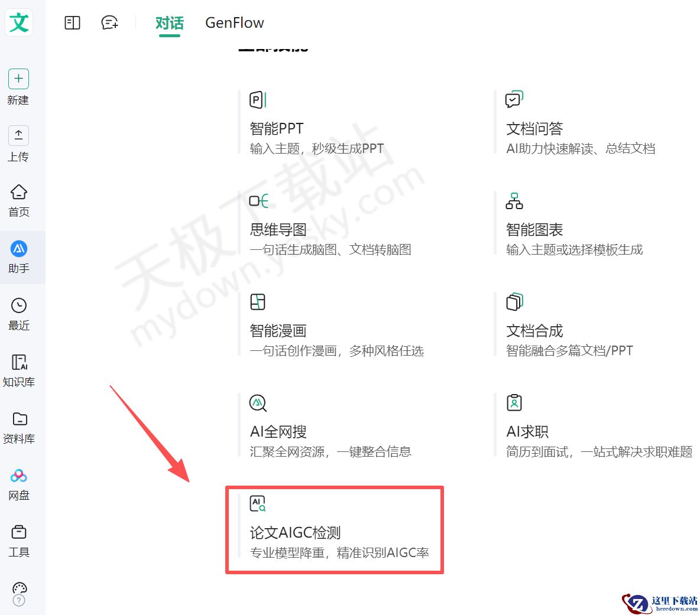Select the 智能PPT feature icon
This screenshot has width=700, height=615.
click(x=257, y=100)
